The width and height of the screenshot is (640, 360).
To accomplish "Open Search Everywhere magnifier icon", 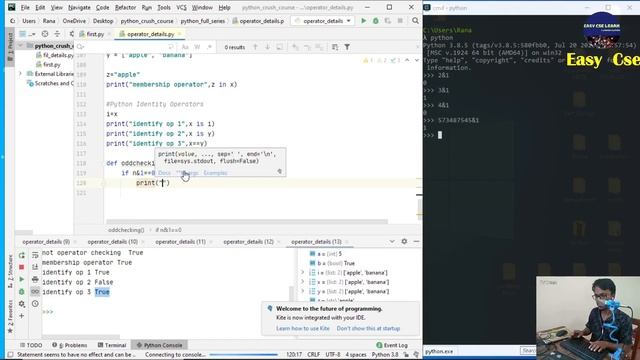I will (415, 21).
